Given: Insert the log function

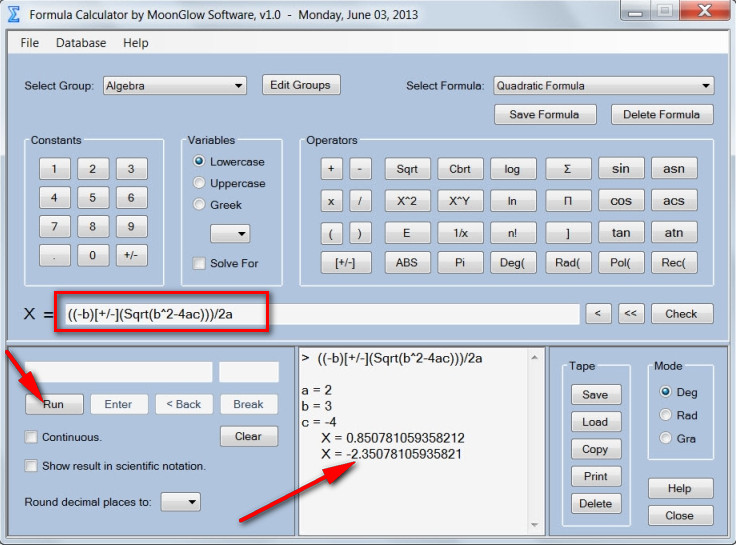Looking at the screenshot, I should (513, 169).
